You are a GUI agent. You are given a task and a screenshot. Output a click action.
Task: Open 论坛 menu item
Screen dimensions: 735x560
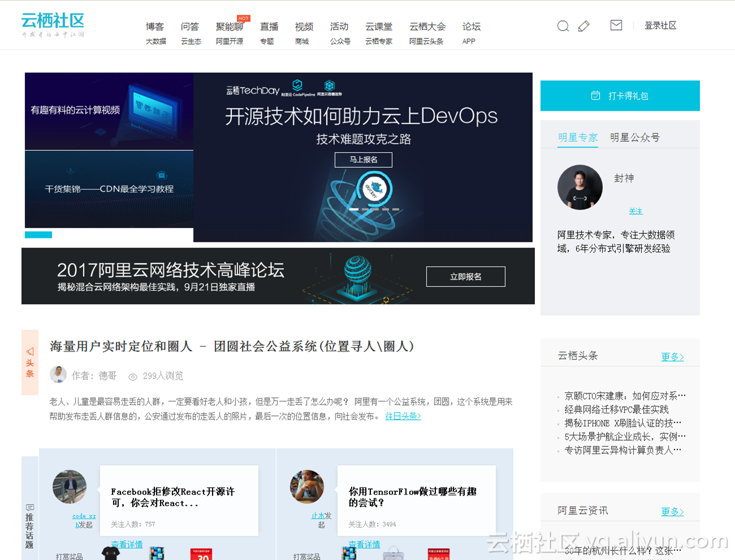[472, 27]
